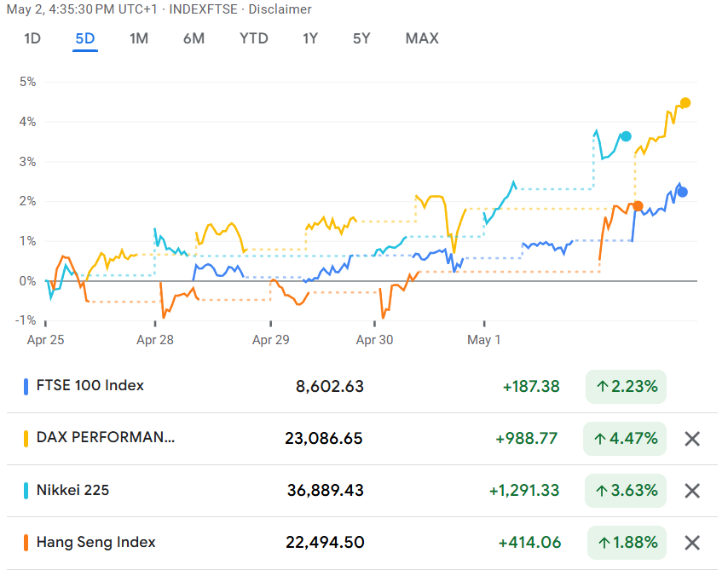Viewport: 728px width, 570px height.
Task: Click the DAX price value 23,086.65
Action: [324, 439]
